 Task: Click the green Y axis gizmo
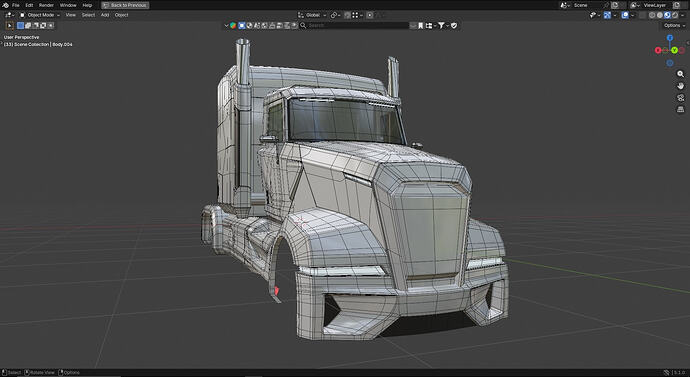tap(674, 51)
